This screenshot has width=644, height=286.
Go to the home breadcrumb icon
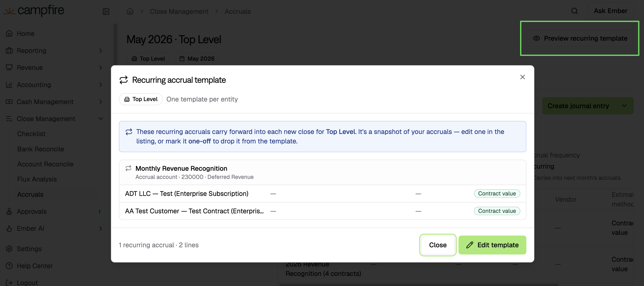130,11
